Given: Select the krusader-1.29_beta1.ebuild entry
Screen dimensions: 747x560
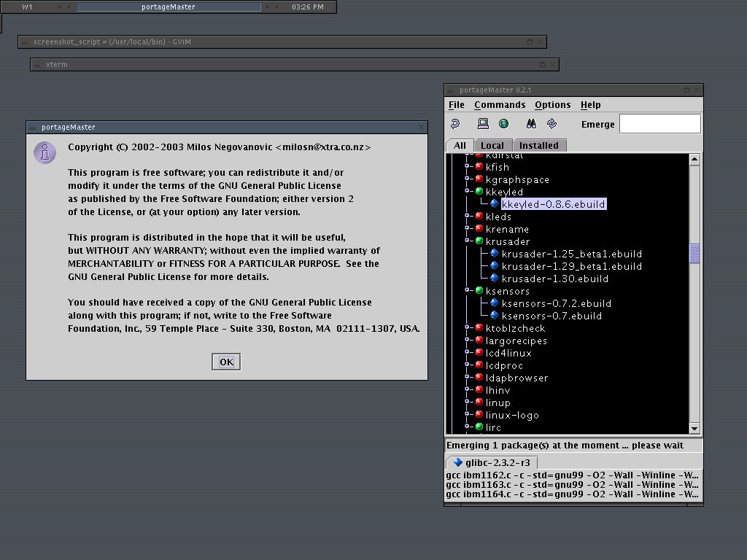Looking at the screenshot, I should pos(572,266).
